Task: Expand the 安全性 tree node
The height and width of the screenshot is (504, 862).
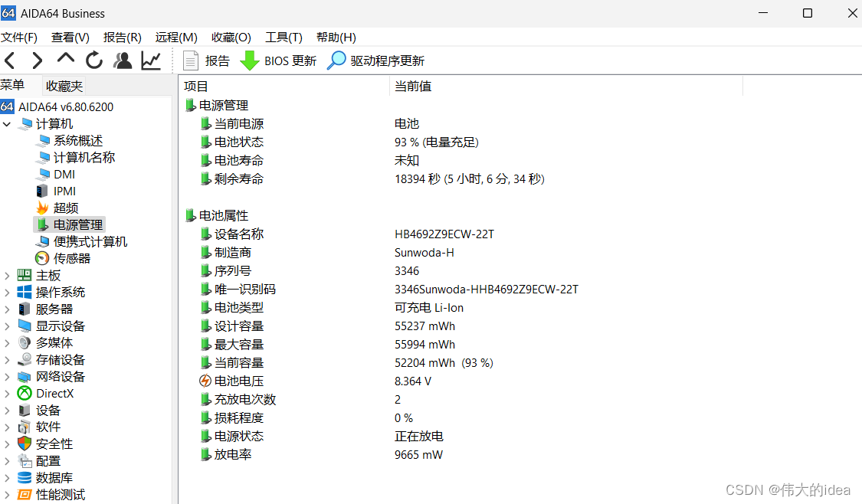Action: pyautogui.click(x=7, y=444)
